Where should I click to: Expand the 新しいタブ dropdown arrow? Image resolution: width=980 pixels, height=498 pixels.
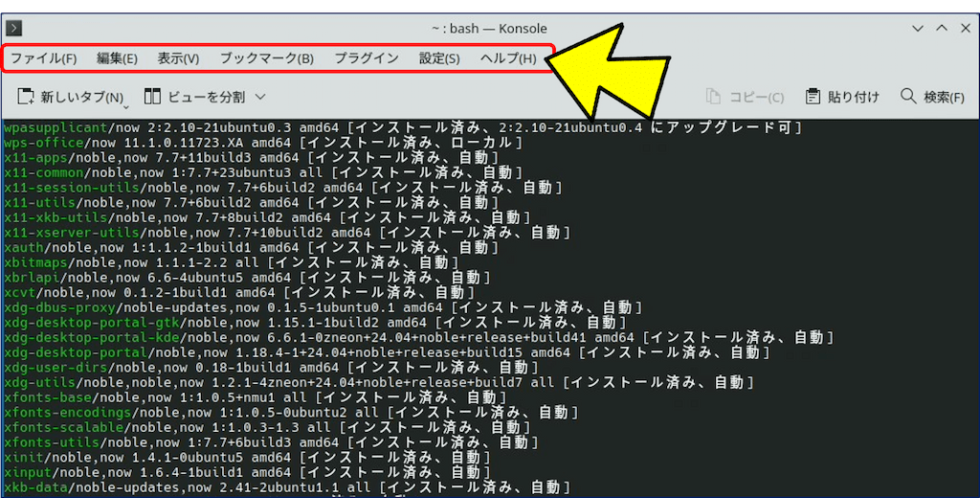[x=126, y=105]
